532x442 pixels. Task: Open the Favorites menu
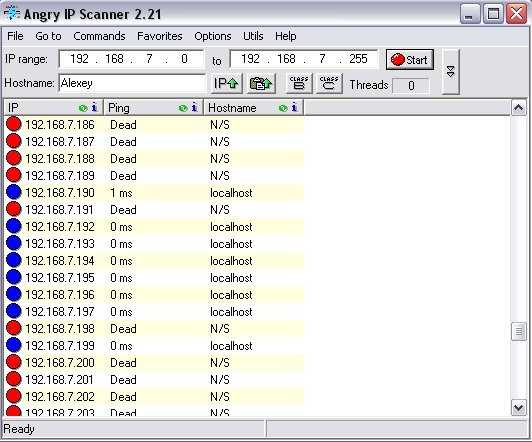[x=160, y=36]
